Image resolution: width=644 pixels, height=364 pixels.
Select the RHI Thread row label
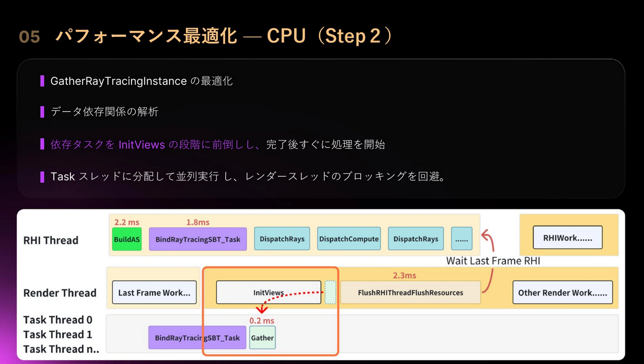pyautogui.click(x=51, y=241)
